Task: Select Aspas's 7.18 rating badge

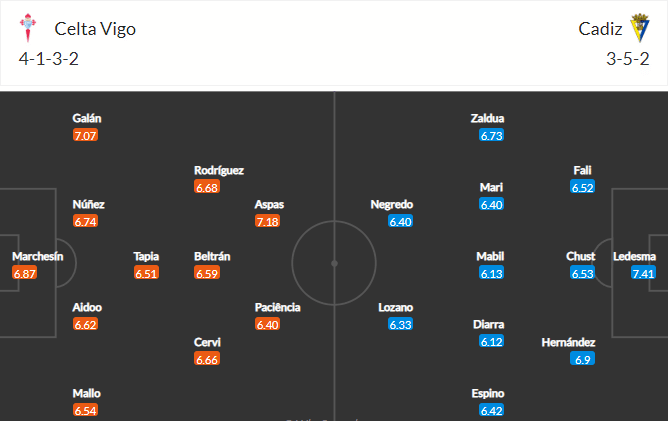Action: coord(267,221)
